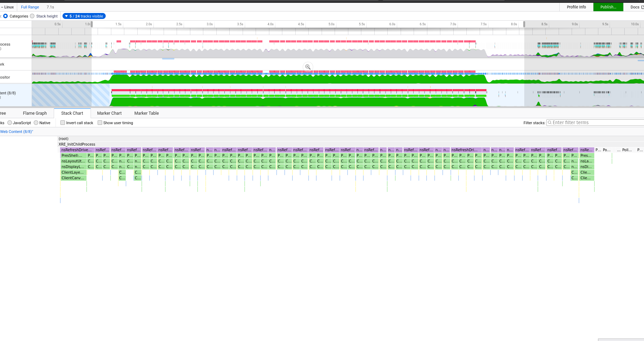
Task: Open the Marker Chart tab
Action: click(109, 113)
